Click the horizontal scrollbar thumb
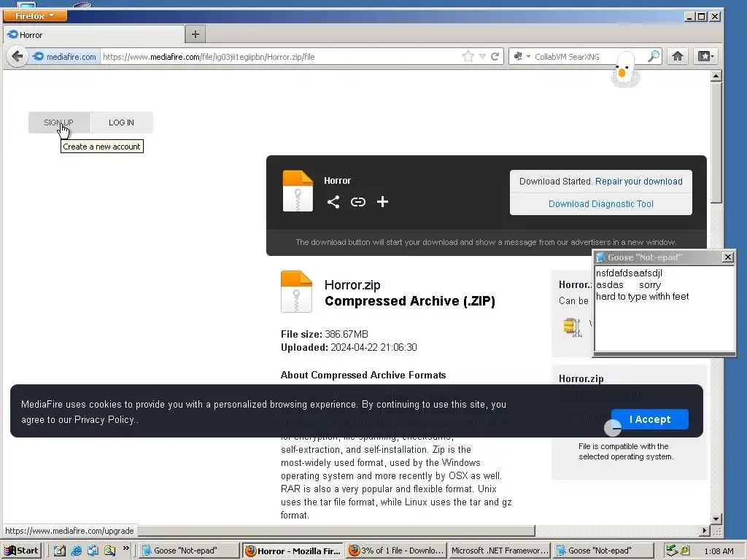Screen dimensions: 747x560 336,531
